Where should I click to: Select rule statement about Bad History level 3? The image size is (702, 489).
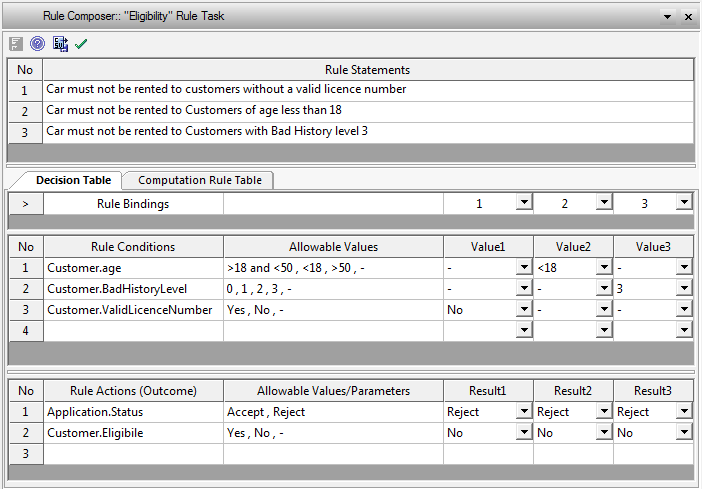[x=368, y=133]
